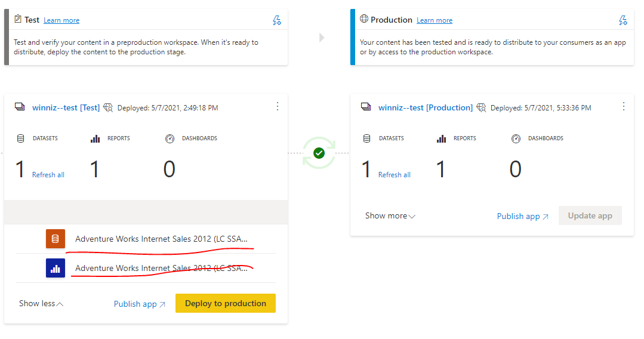This screenshot has width=644, height=339.
Task: Click the Test stage clipboard icon
Action: pyautogui.click(x=18, y=19)
